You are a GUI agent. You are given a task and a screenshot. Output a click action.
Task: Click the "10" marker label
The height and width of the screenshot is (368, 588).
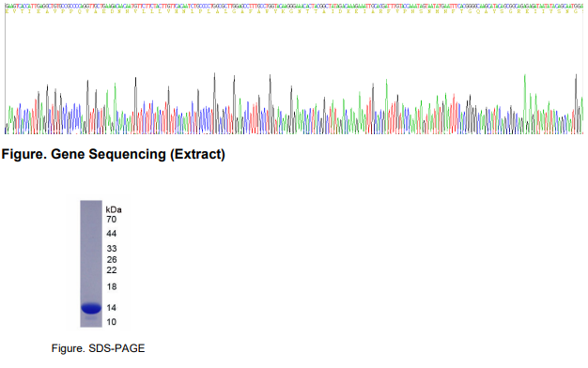point(112,322)
